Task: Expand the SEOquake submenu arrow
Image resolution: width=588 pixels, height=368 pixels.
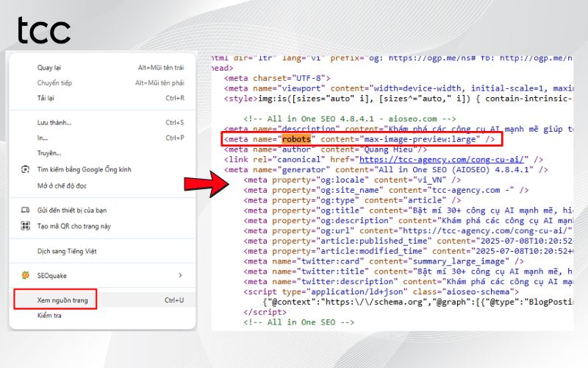Action: [x=180, y=275]
